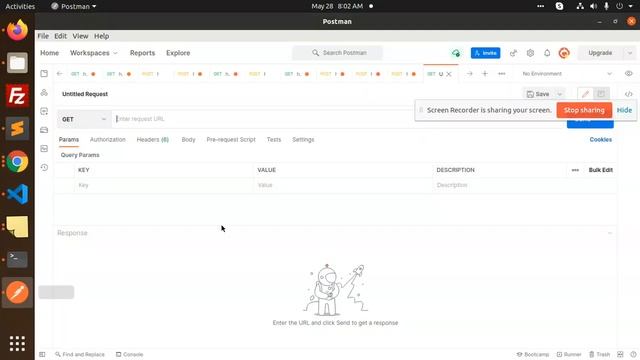The image size is (640, 360).
Task: Open the Runner
Action: tap(569, 354)
